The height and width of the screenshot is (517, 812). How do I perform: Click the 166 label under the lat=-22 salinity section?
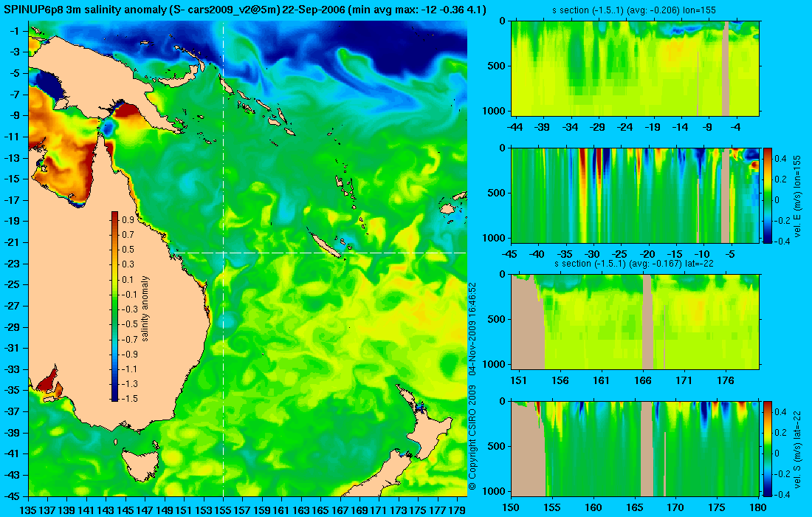pyautogui.click(x=643, y=381)
